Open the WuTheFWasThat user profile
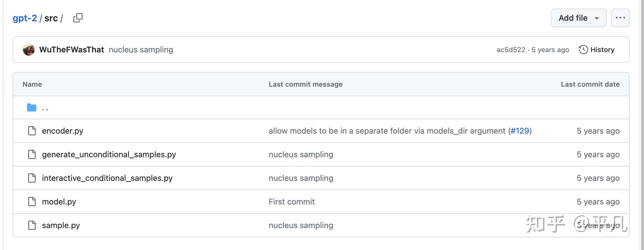The height and width of the screenshot is (250, 644). (x=72, y=50)
